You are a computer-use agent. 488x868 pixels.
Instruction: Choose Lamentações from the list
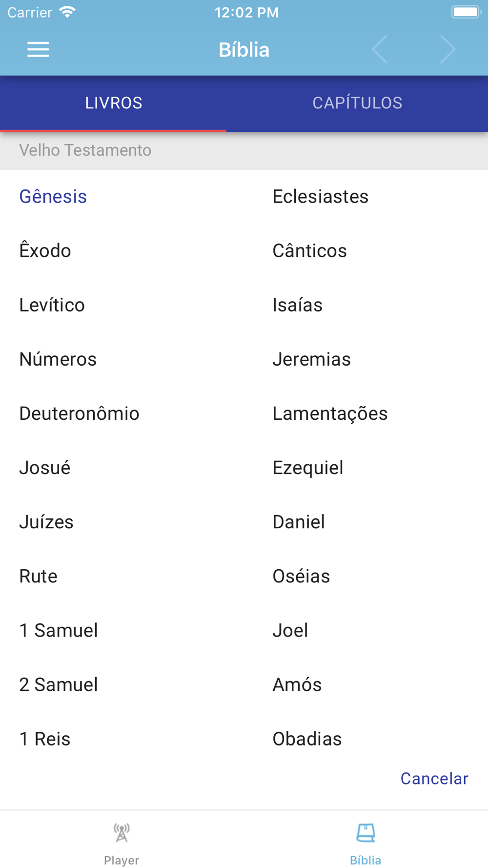point(330,413)
